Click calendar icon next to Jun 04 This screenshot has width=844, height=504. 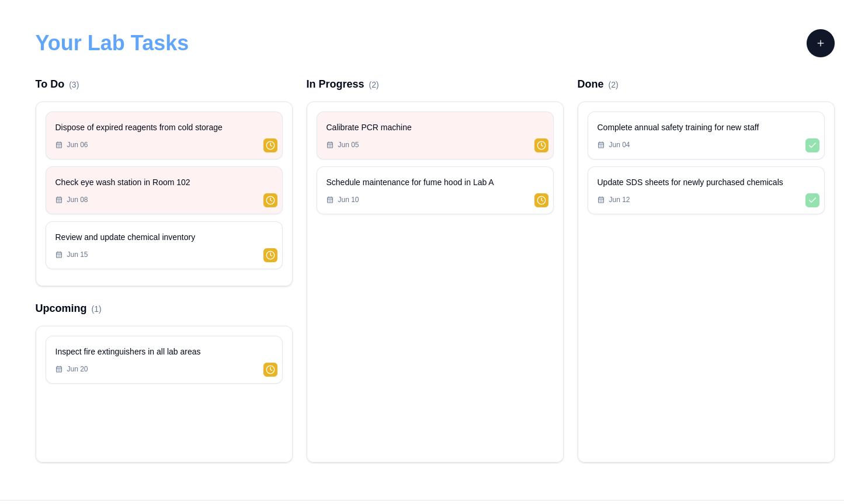601,145
